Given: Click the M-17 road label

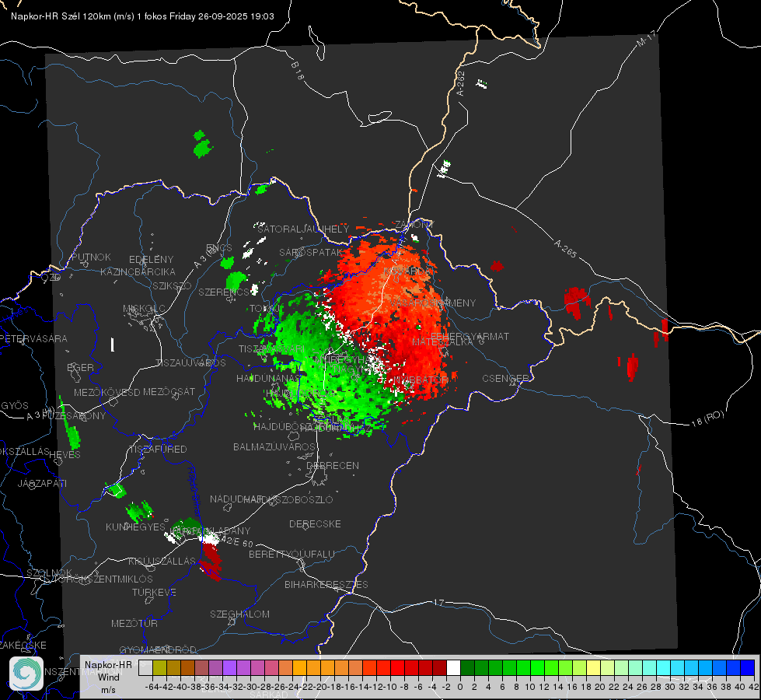Looking at the screenshot, I should [x=646, y=39].
